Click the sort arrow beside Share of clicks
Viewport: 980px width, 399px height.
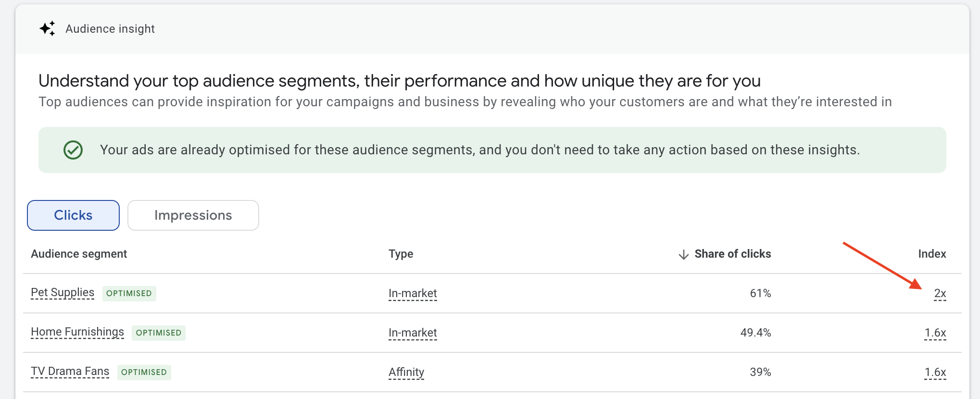coord(683,254)
